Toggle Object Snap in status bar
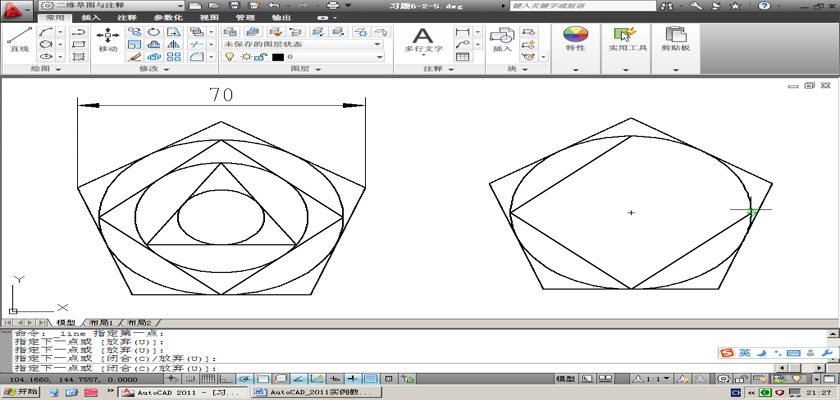 point(261,379)
